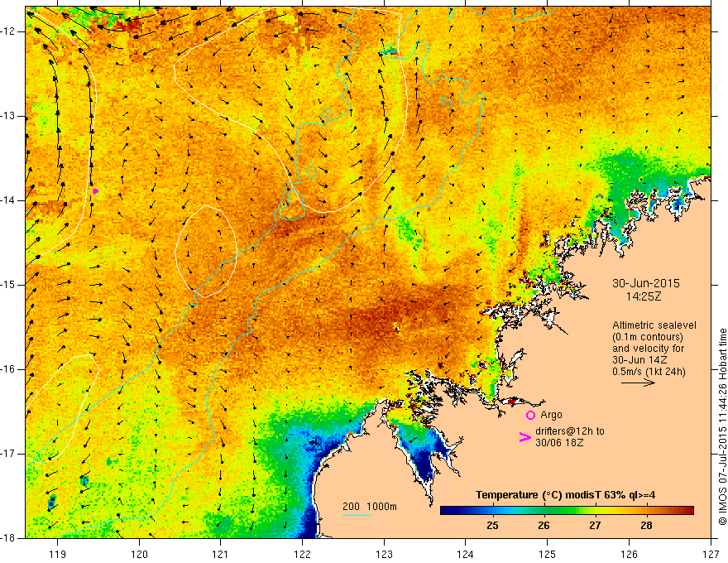Click the temperature color bar
The width and height of the screenshot is (728, 563).
pos(567,511)
